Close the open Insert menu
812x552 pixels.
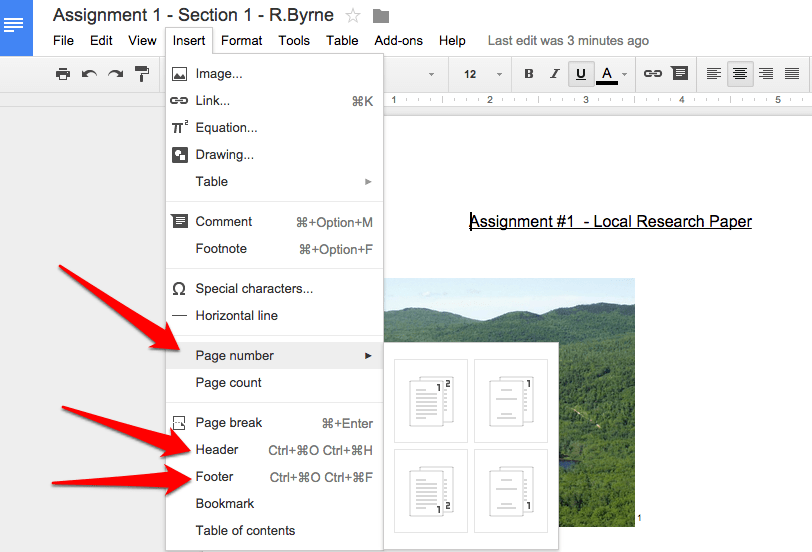click(x=189, y=40)
